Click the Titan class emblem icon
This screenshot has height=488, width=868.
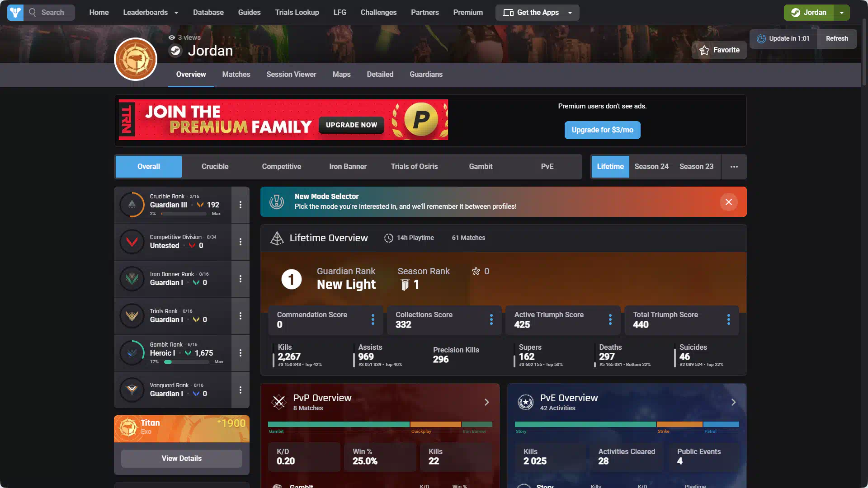coord(128,427)
